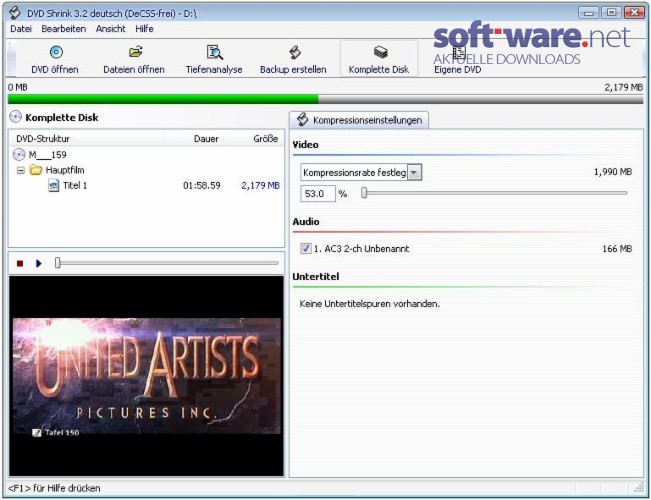Select the Hauptfilm folder row

click(146, 170)
